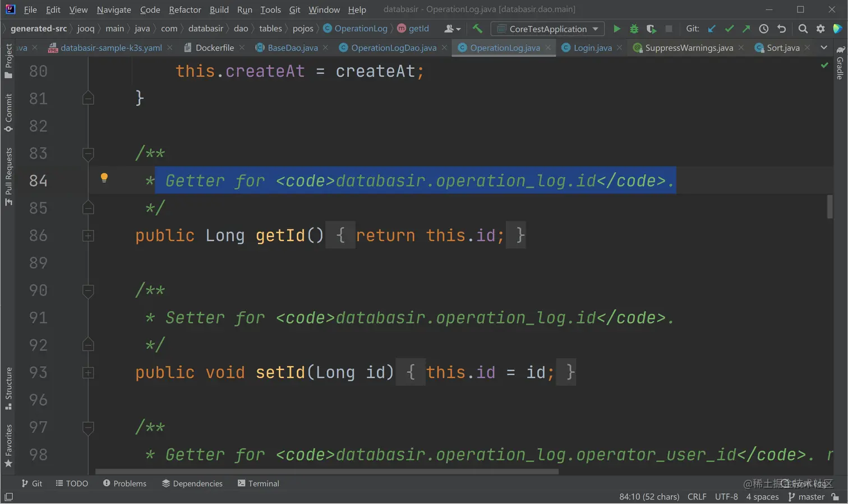Change line separator CRLF in status bar
848x504 pixels.
(697, 497)
